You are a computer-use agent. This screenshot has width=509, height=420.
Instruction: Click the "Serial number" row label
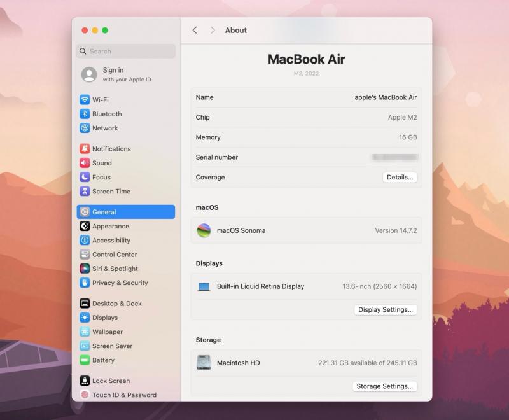coord(217,157)
